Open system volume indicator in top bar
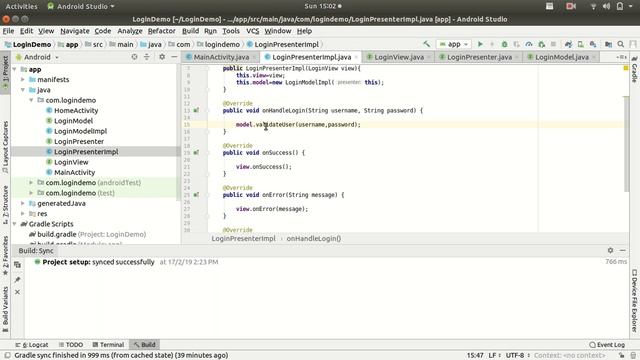The image size is (640, 360). (x=607, y=6)
